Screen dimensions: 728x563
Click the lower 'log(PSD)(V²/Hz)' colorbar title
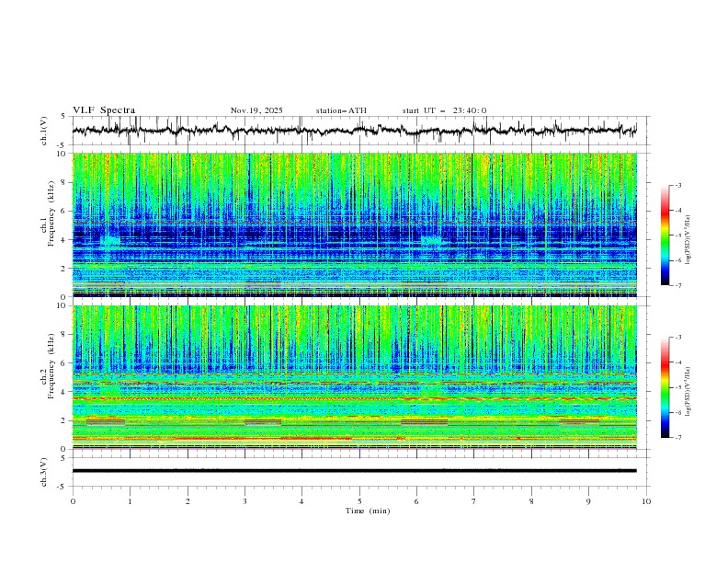click(688, 391)
